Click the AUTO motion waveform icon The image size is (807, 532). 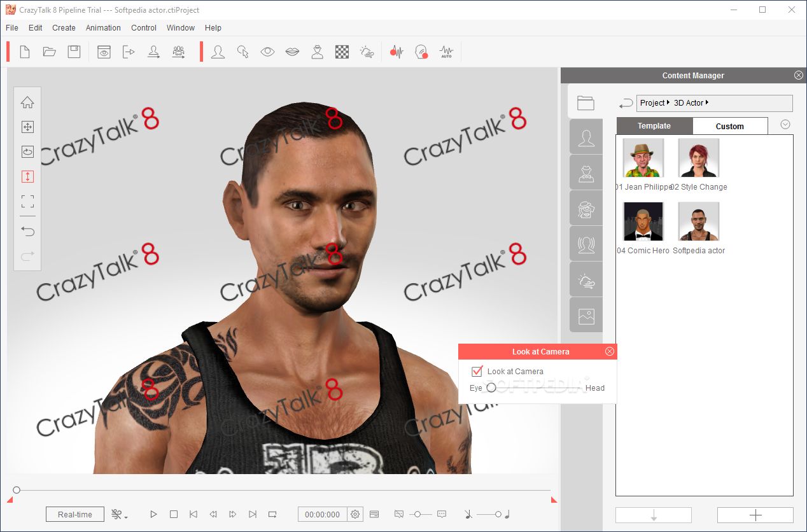click(446, 52)
